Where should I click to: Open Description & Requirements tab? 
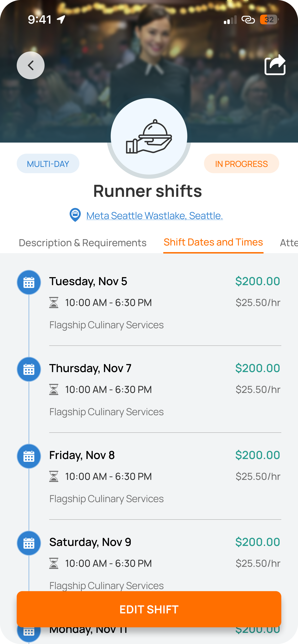pos(83,243)
